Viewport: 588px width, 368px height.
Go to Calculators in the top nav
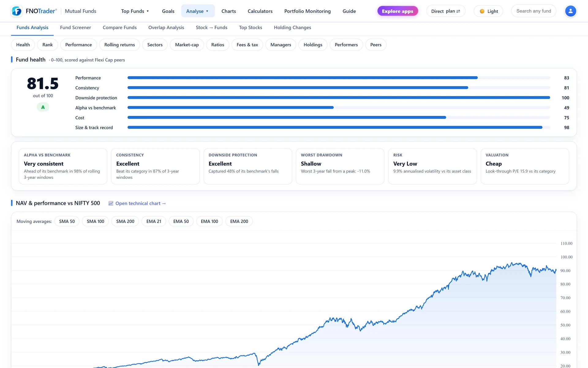tap(260, 11)
